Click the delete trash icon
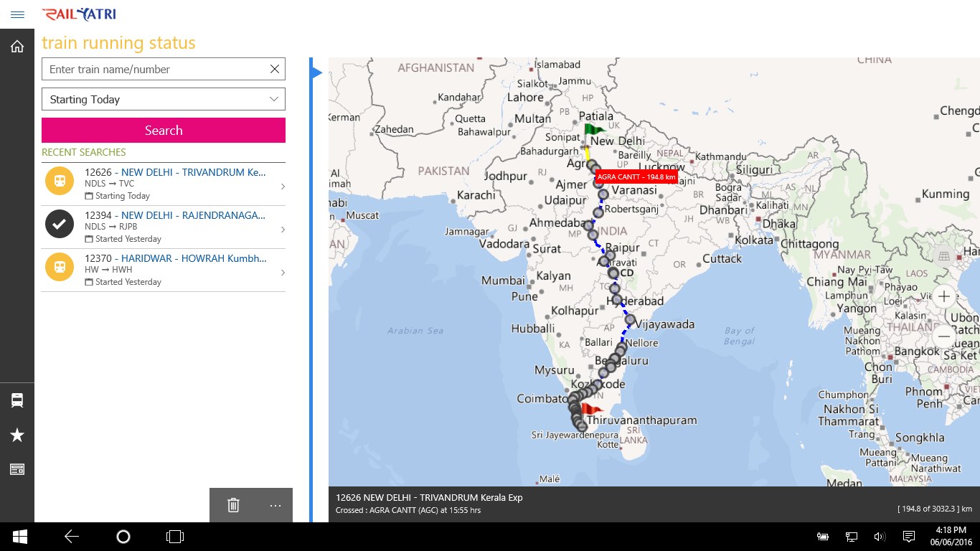This screenshot has height=551, width=980. (233, 505)
